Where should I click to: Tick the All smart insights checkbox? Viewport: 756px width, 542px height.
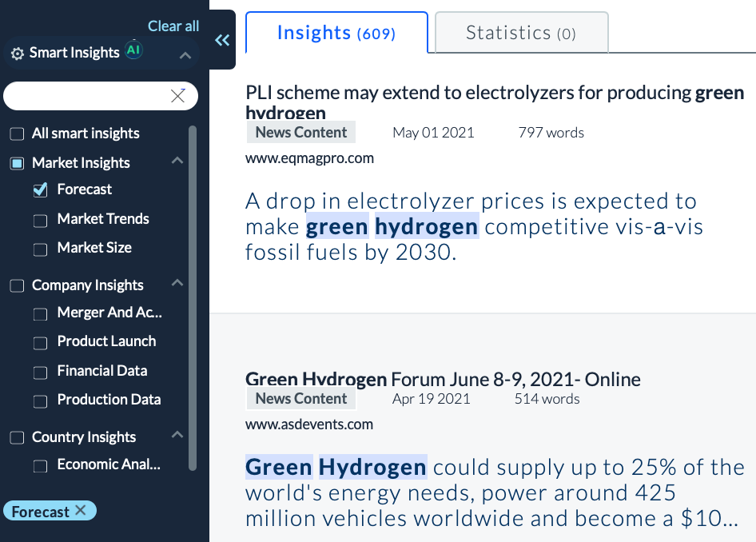[x=17, y=134]
